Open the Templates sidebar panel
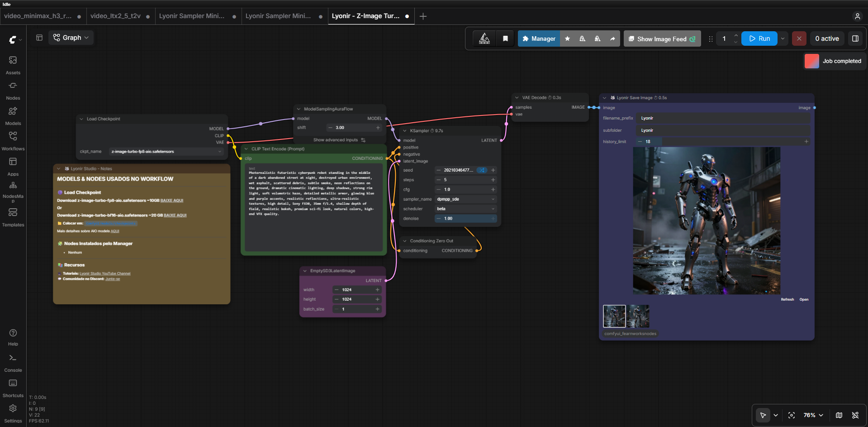This screenshot has height=427, width=868. 13,217
